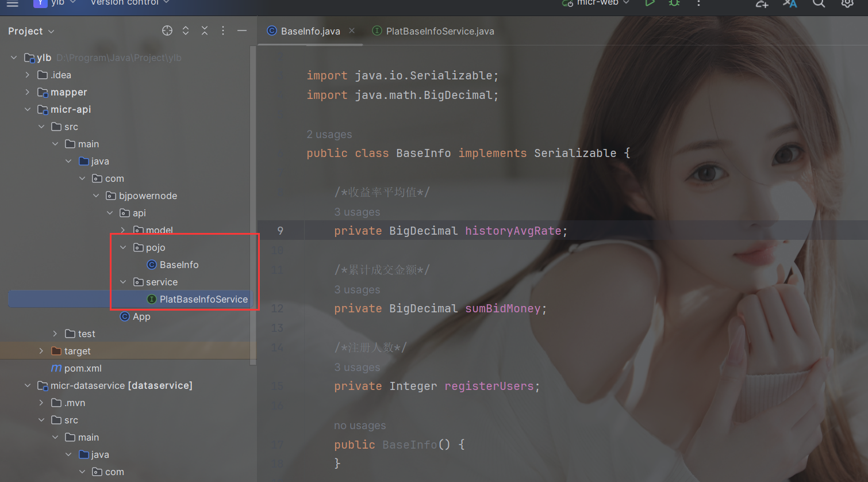
Task: Click '3 usages' hint above sumBidMoney
Action: coord(357,289)
